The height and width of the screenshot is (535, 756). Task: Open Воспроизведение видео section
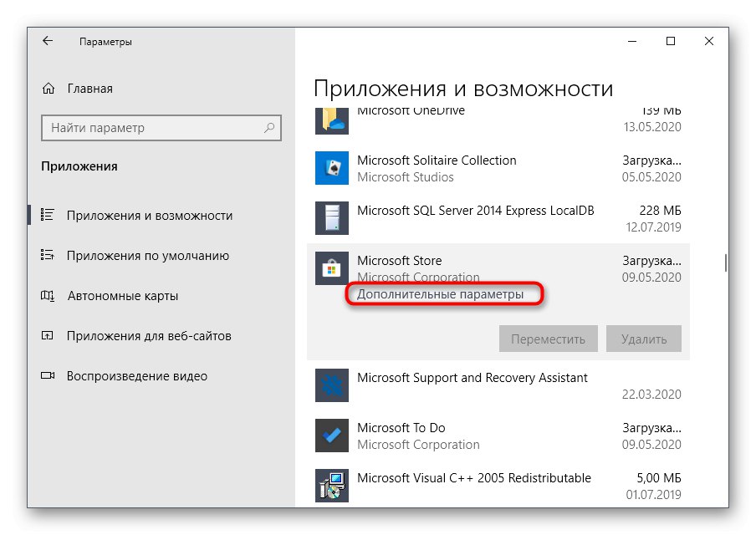click(137, 376)
